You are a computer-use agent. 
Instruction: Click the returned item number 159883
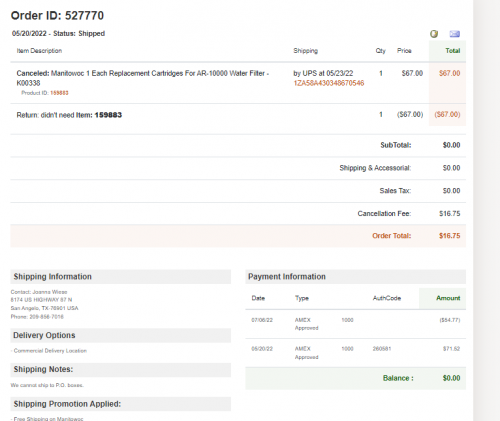pos(108,115)
